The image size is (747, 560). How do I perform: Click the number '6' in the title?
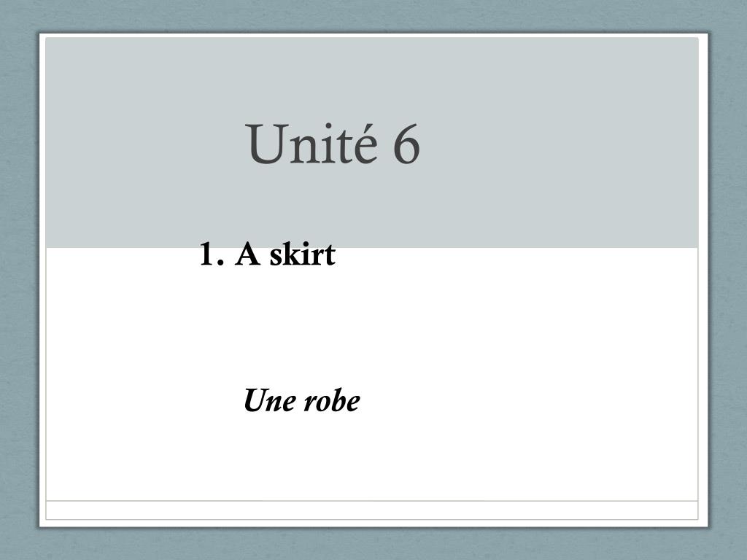pos(406,145)
